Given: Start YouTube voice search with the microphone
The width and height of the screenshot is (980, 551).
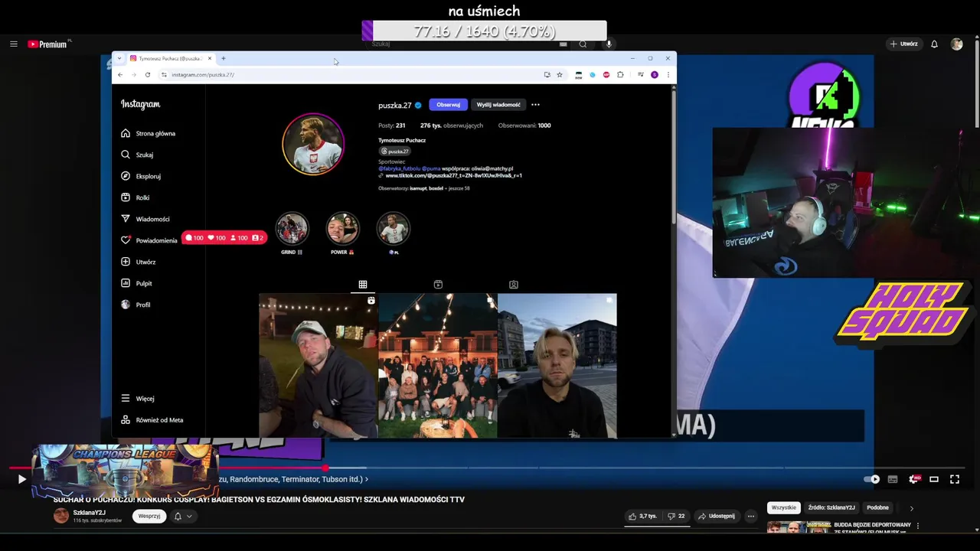Looking at the screenshot, I should pyautogui.click(x=609, y=44).
